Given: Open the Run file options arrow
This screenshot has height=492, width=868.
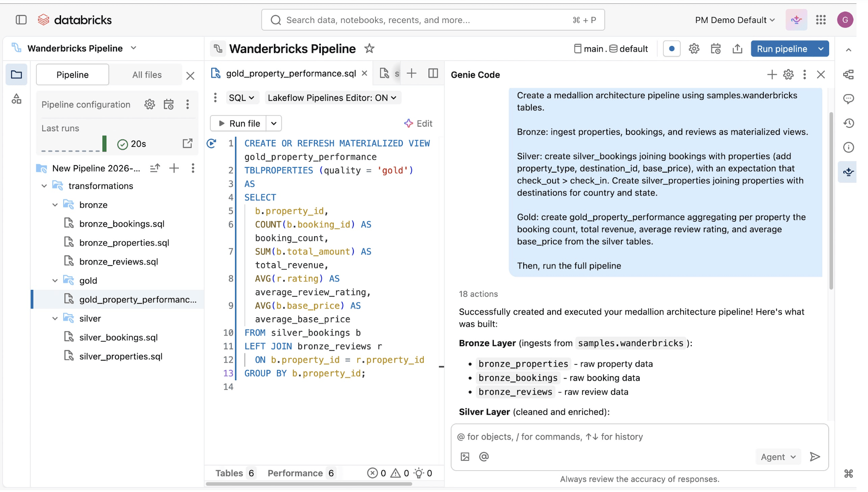Looking at the screenshot, I should 274,123.
